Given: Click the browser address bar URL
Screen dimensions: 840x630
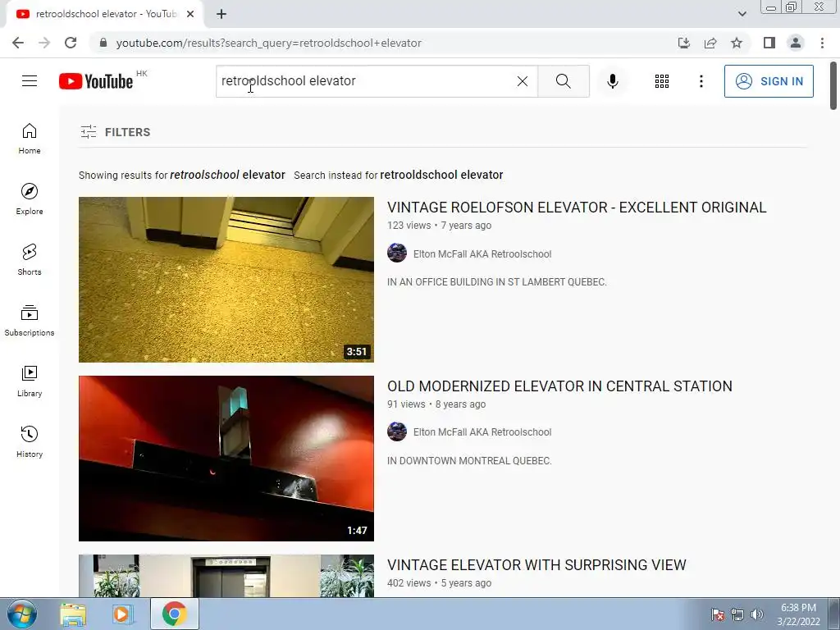Looking at the screenshot, I should 268,43.
